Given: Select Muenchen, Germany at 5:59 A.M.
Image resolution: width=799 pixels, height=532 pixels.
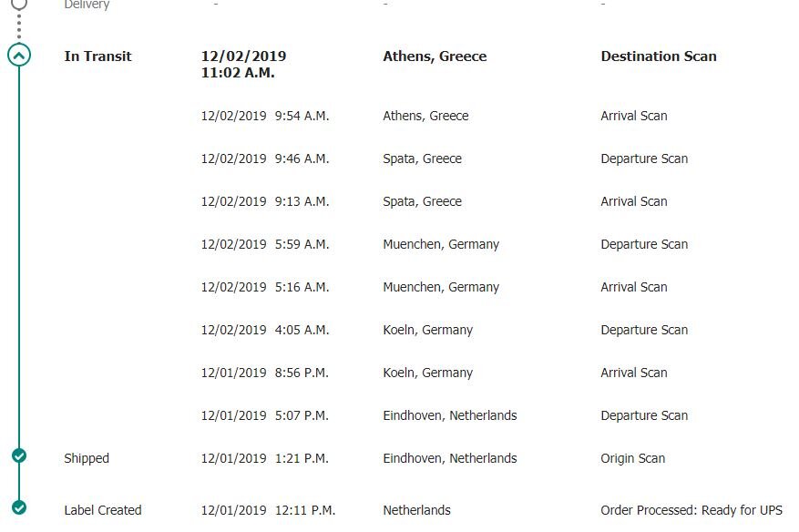Looking at the screenshot, I should 441,244.
